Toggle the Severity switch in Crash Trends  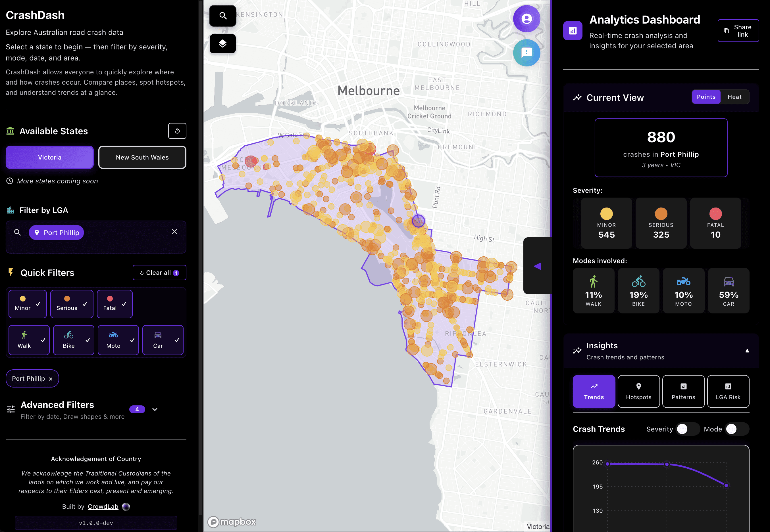point(687,429)
